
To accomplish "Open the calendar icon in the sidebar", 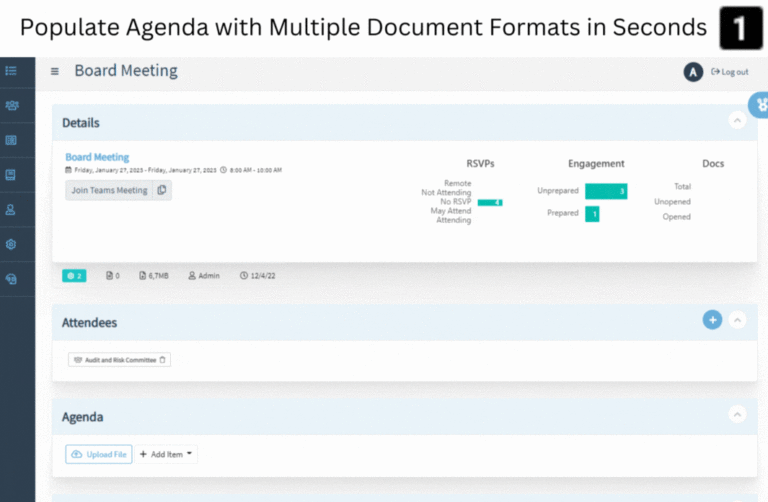I will coord(11,141).
